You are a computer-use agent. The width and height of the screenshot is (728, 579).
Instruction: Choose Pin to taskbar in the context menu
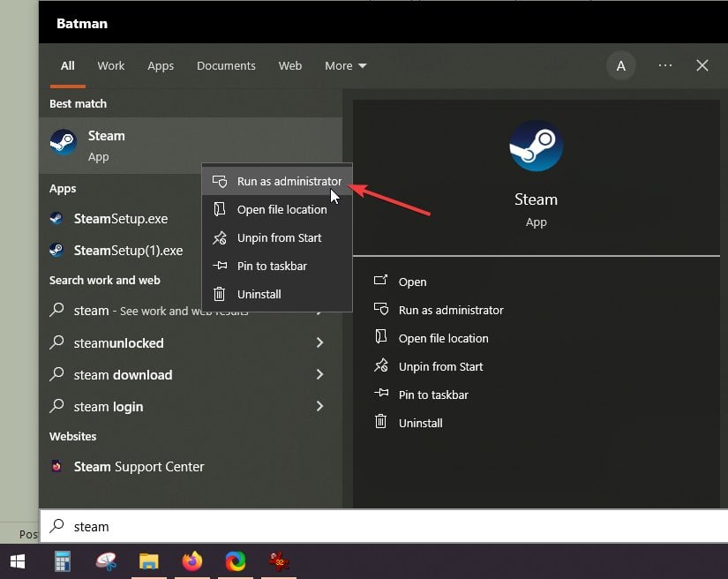(x=277, y=266)
